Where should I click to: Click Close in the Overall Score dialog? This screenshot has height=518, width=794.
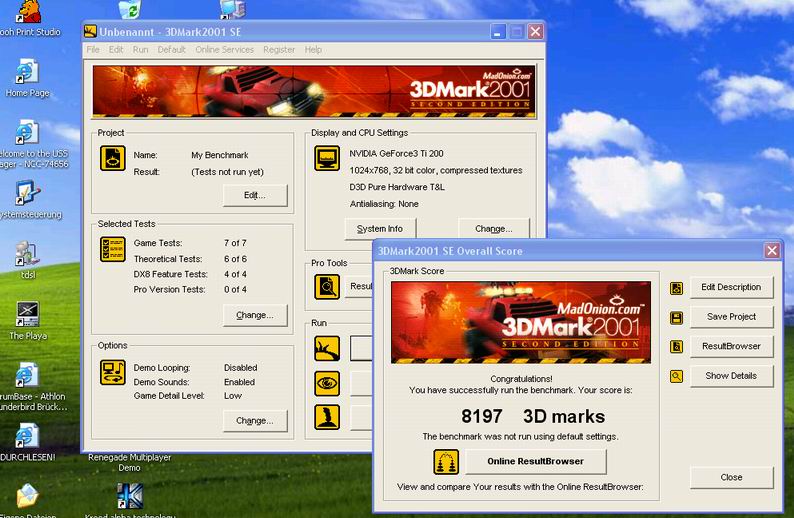(x=731, y=477)
